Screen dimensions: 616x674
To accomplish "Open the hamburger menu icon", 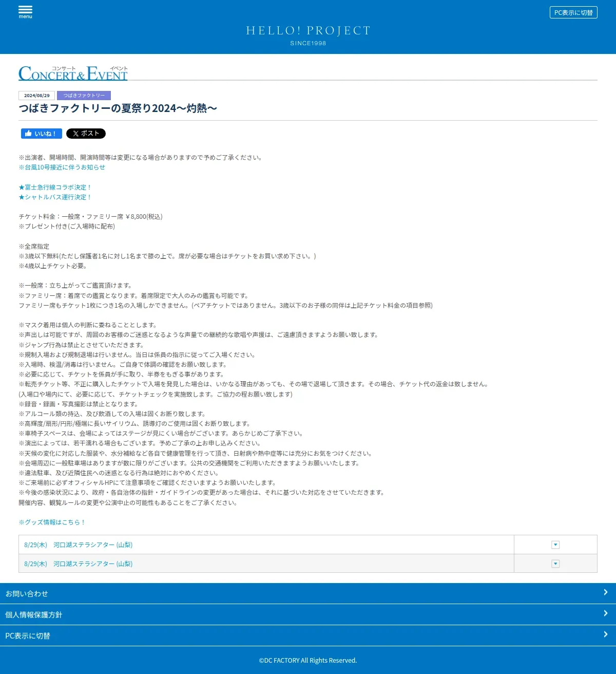I will pos(25,12).
